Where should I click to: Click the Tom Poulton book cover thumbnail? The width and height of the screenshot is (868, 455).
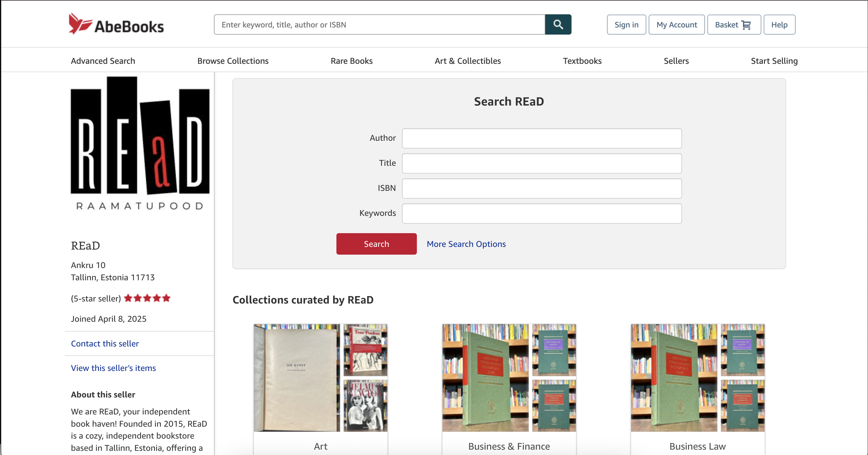click(365, 350)
